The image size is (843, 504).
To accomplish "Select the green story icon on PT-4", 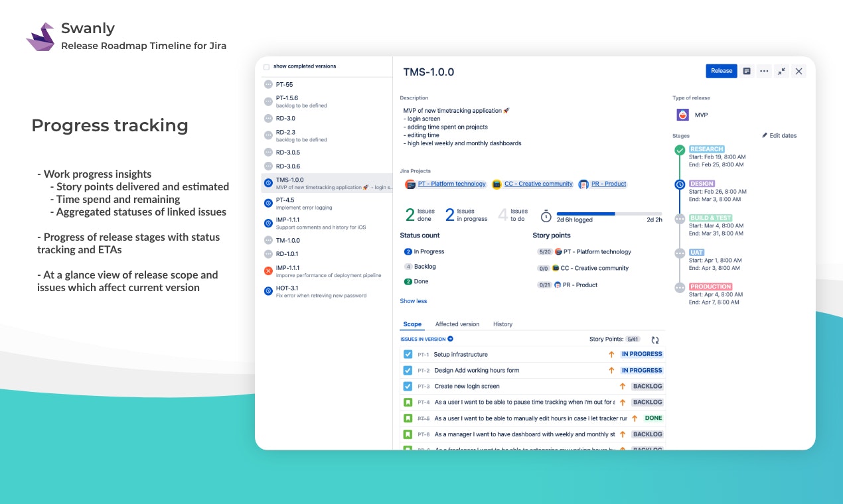I will (x=408, y=402).
